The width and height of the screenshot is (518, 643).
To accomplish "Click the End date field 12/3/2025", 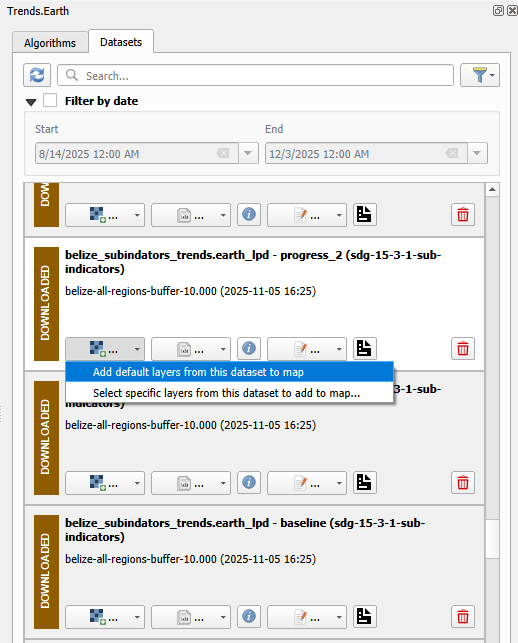I will point(366,153).
